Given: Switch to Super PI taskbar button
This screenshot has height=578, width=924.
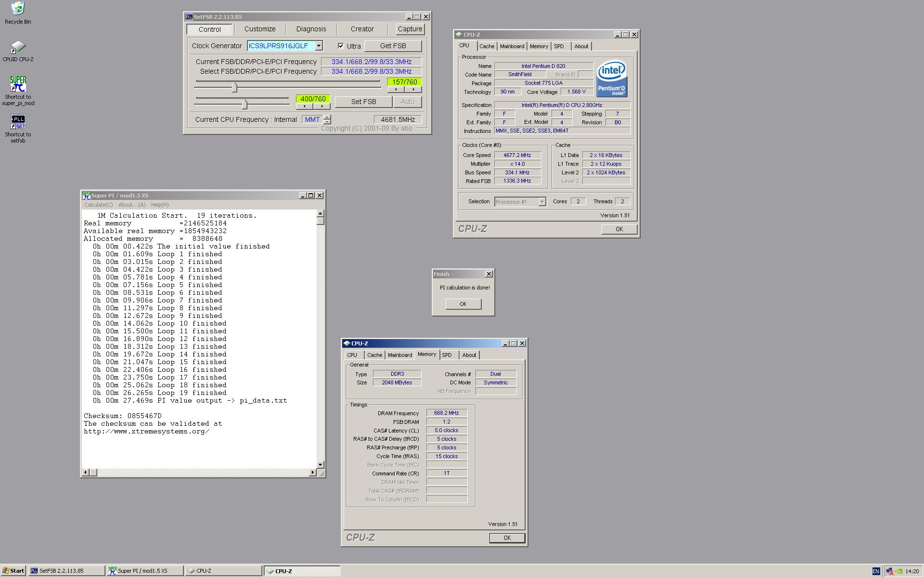Looking at the screenshot, I should click(x=145, y=571).
